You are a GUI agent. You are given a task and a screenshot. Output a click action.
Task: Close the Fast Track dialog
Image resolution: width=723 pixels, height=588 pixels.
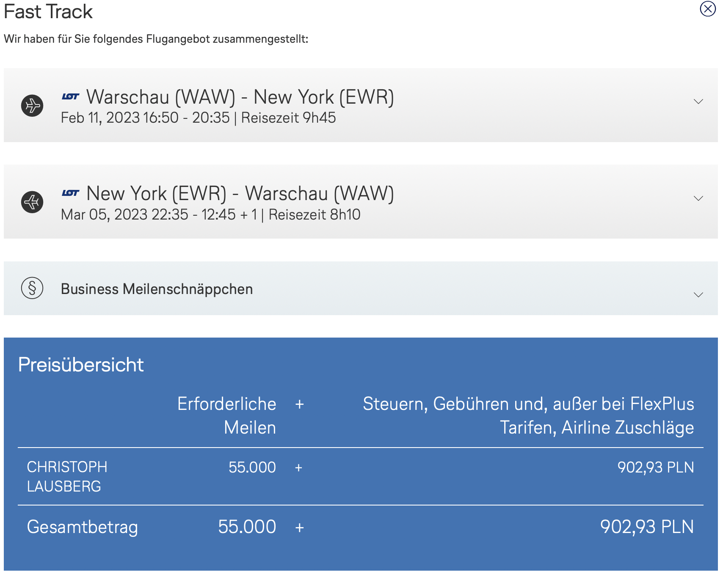coord(707,8)
